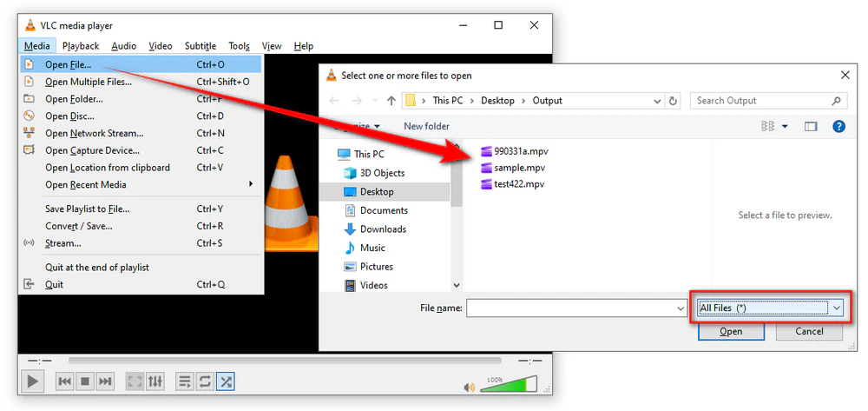The image size is (868, 411).
Task: Click New folder in the dialog
Action: pos(427,126)
